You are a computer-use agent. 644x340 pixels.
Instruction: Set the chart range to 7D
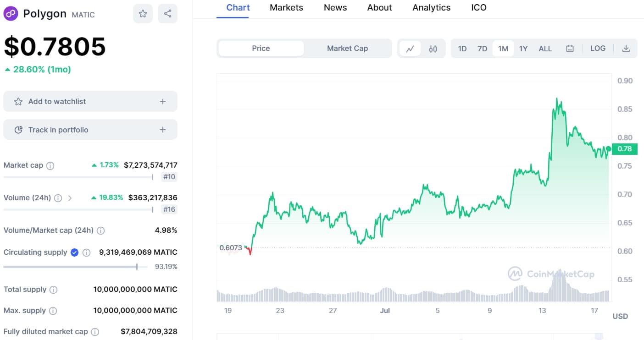click(x=483, y=49)
